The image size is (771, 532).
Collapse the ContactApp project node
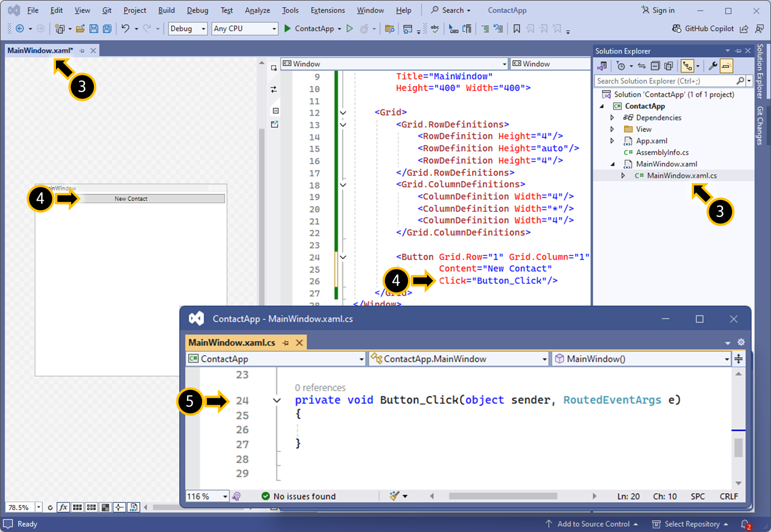[x=602, y=106]
